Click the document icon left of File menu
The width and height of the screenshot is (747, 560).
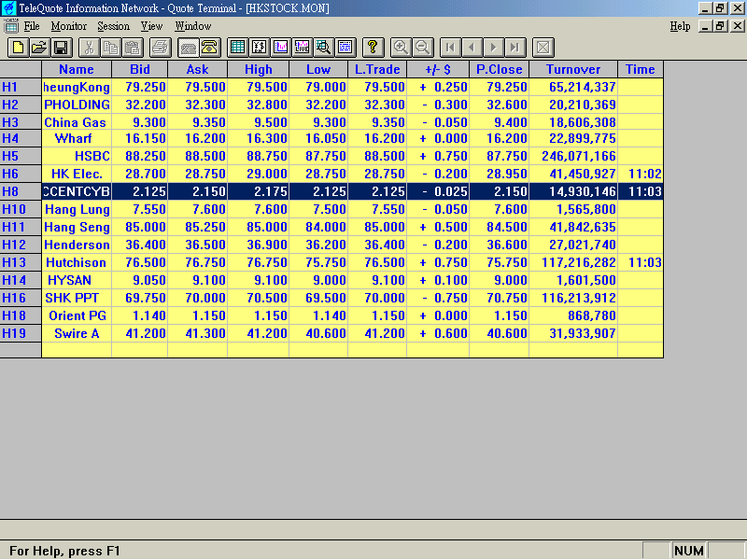[11, 26]
